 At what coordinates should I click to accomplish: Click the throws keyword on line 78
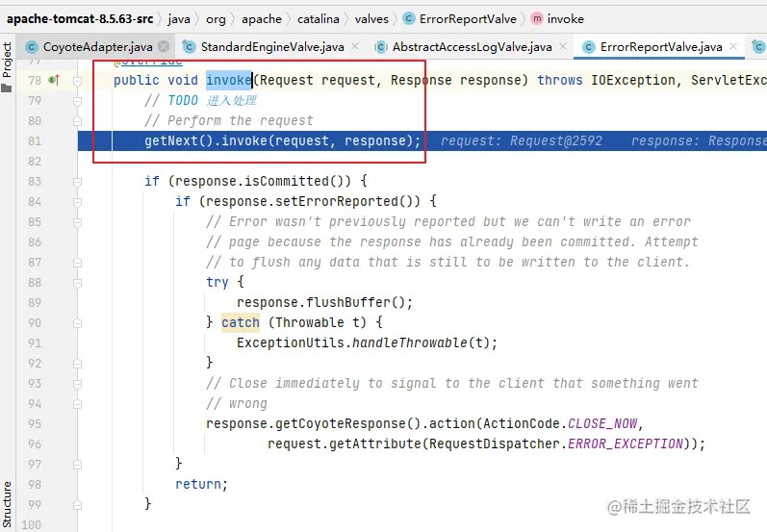point(560,80)
